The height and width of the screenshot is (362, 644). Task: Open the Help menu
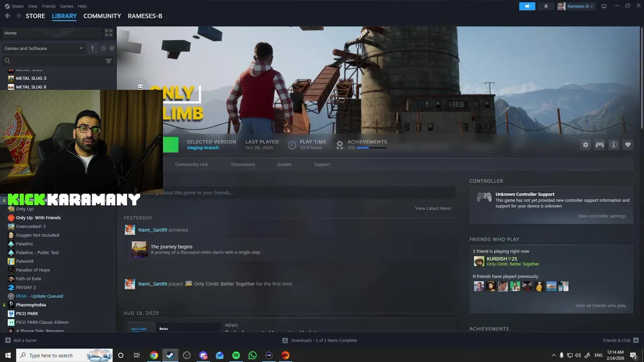pos(82,6)
